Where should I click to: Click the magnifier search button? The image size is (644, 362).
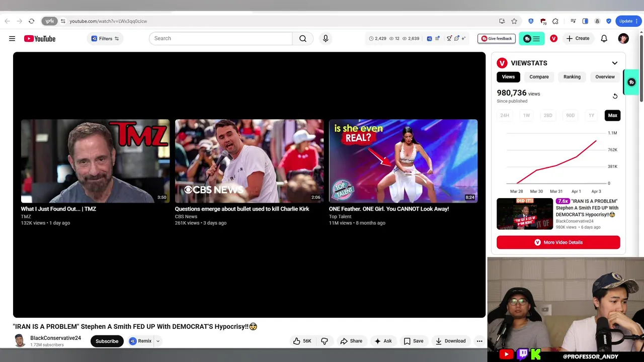pyautogui.click(x=303, y=38)
